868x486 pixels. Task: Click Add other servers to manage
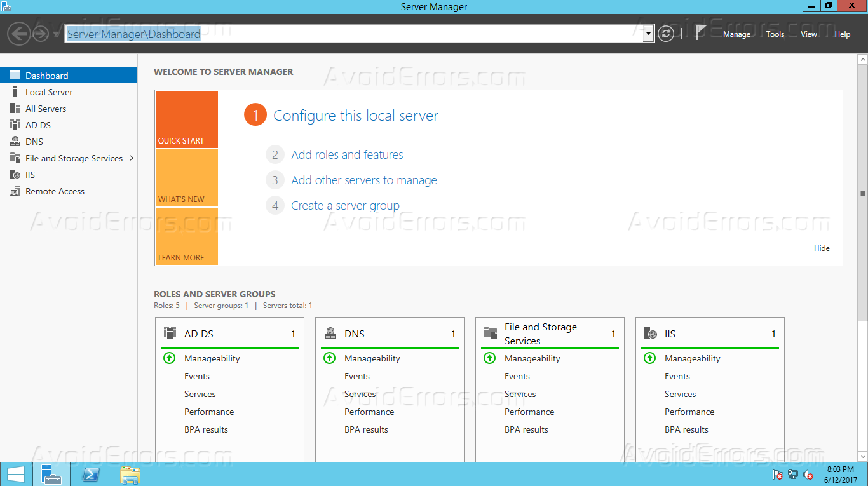[x=364, y=180]
